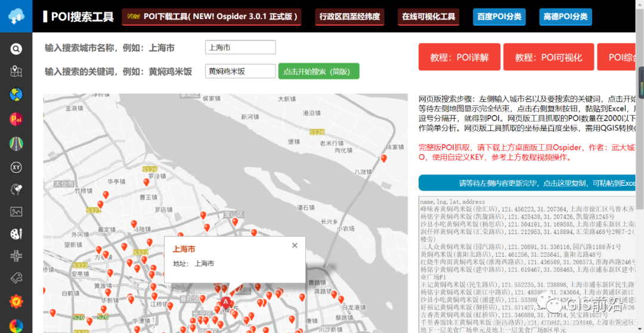Click inside the POI results text area
Image resolution: width=644 pixels, height=333 pixels.
pyautogui.click(x=528, y=264)
